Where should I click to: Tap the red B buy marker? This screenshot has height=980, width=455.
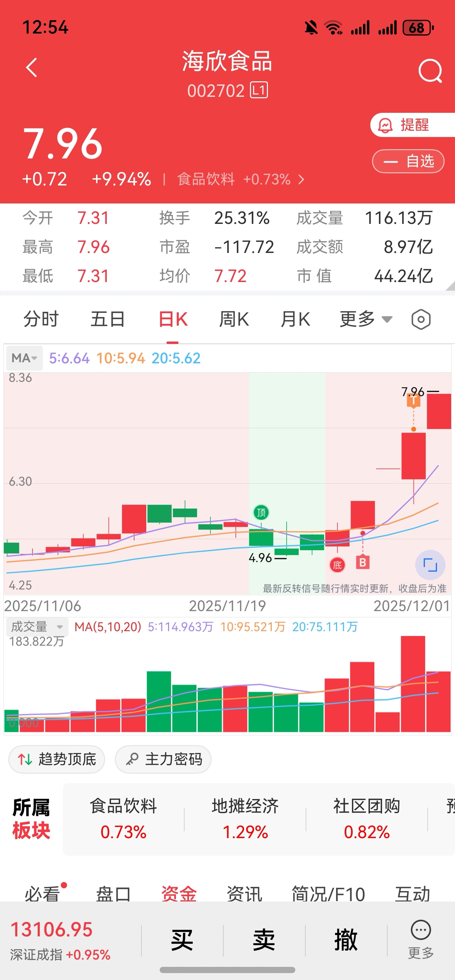point(363,562)
